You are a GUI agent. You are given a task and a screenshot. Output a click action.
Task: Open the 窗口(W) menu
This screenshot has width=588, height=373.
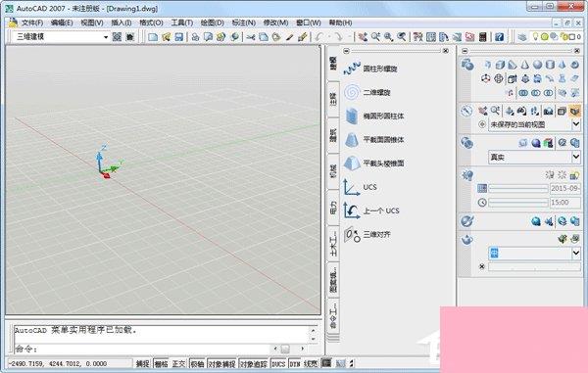[x=309, y=23]
